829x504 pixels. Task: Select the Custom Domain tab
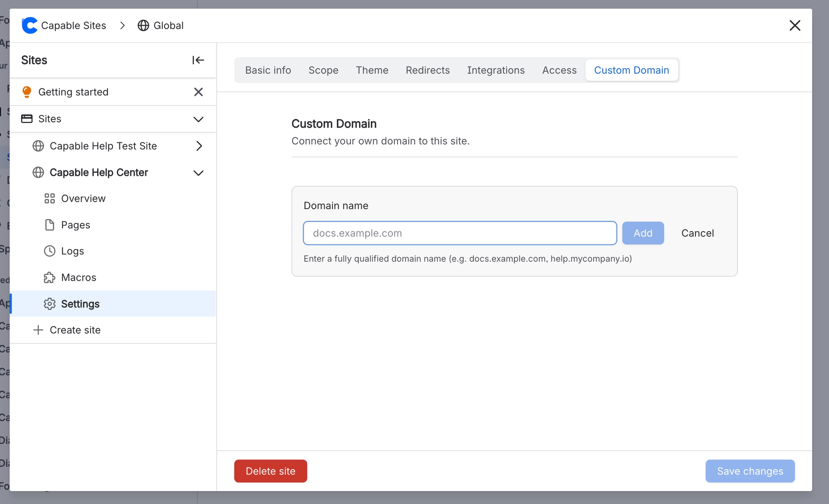point(631,70)
